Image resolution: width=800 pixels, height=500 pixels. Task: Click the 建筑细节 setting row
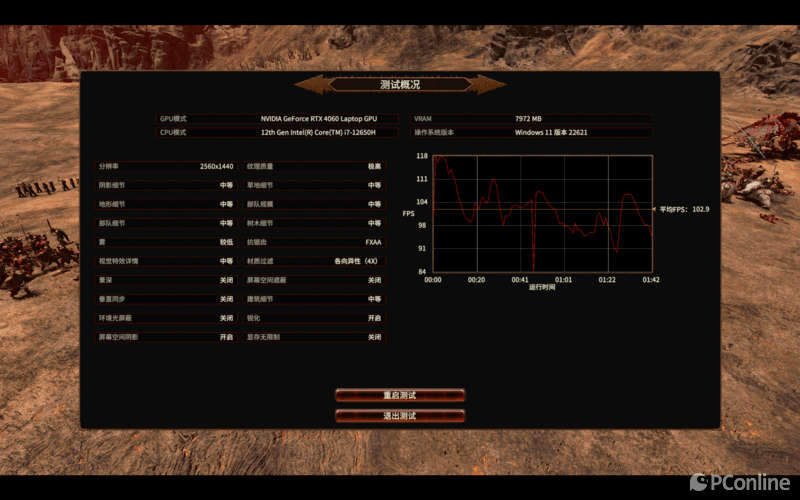point(314,299)
